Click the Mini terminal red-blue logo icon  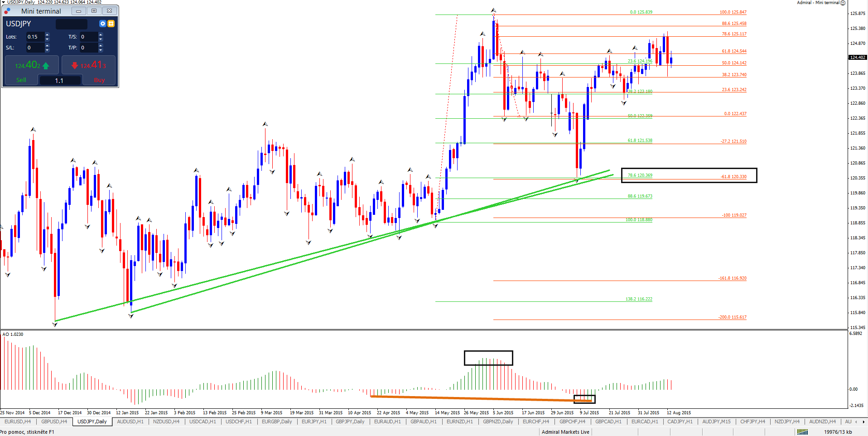coord(7,11)
